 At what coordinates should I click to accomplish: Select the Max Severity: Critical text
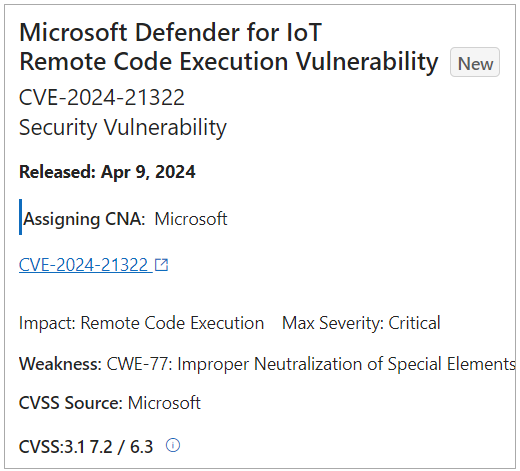pos(361,323)
